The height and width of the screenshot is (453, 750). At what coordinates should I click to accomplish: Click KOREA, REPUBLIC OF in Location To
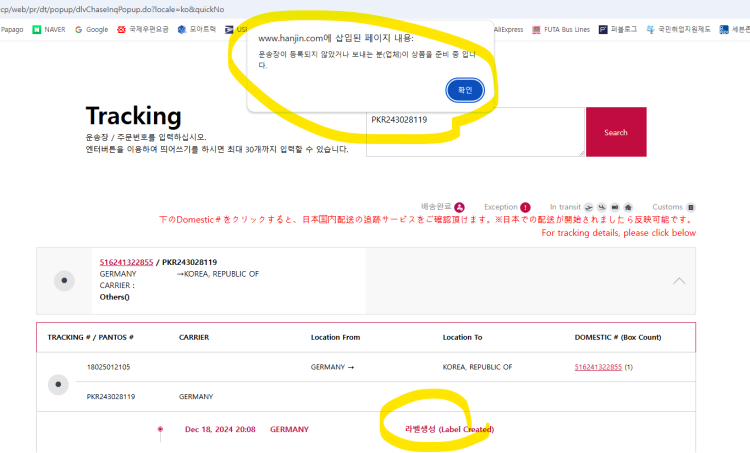(477, 367)
